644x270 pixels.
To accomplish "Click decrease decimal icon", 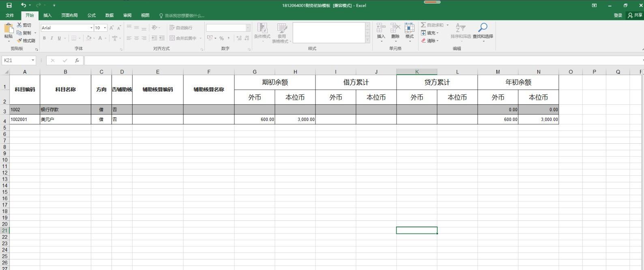I will point(247,38).
